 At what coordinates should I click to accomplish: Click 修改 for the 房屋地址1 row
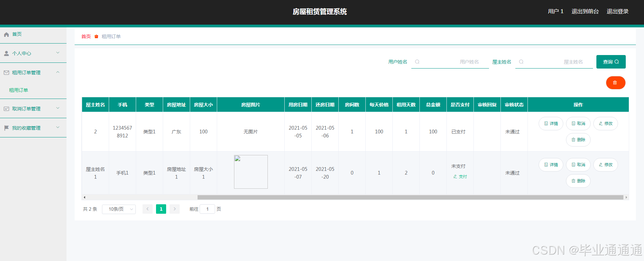606,165
